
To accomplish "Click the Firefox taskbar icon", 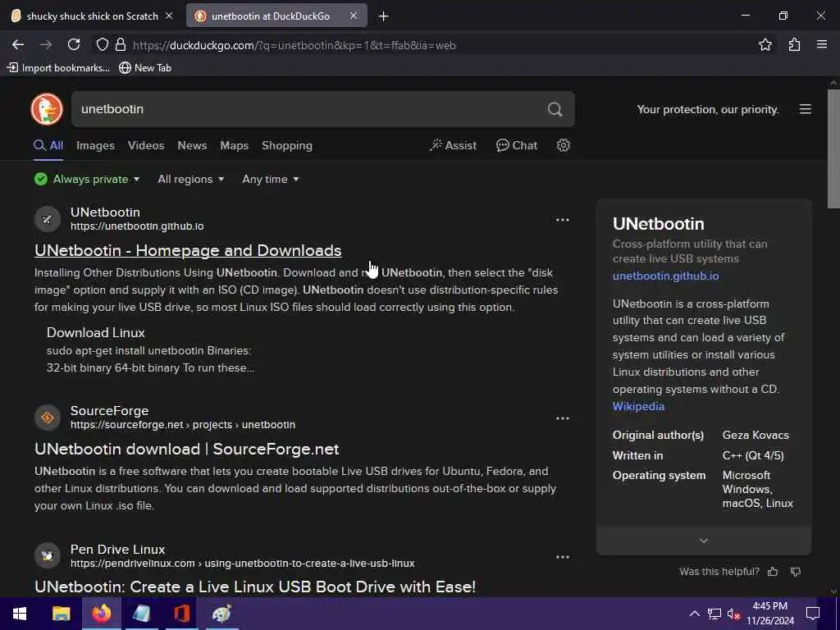I will 101,614.
